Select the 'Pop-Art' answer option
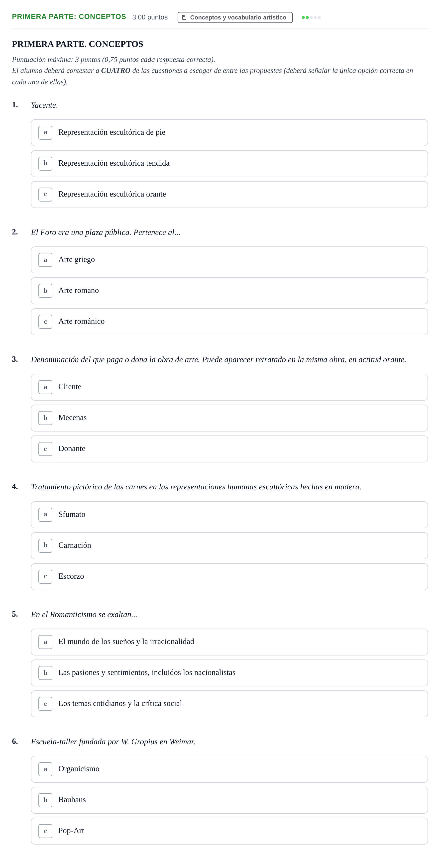 (x=229, y=831)
